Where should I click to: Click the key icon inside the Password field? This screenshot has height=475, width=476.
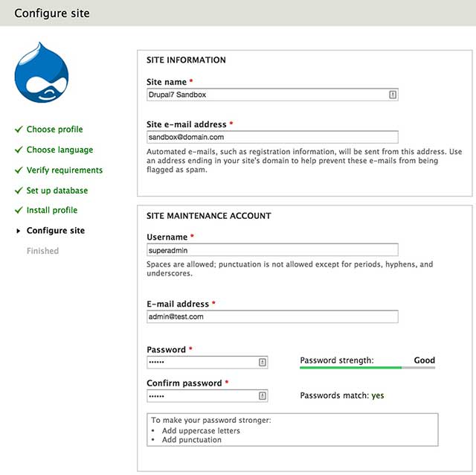(262, 363)
